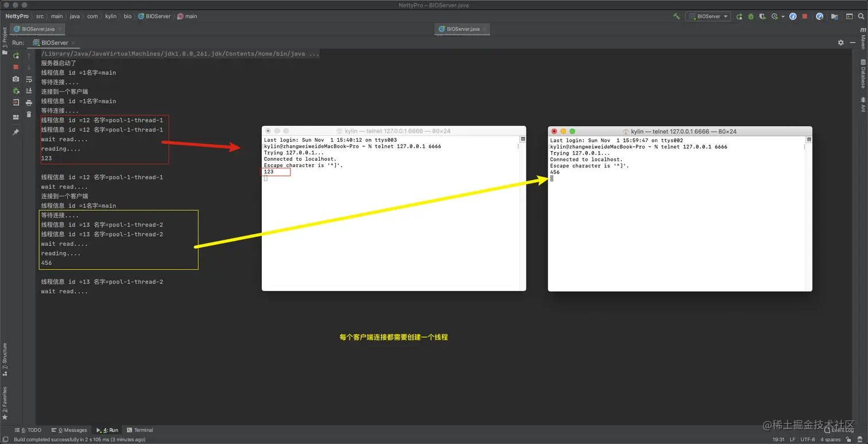Open the Maven side panel

click(x=863, y=38)
